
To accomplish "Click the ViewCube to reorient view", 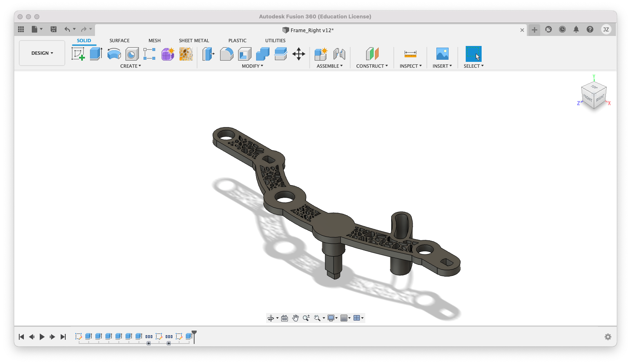I will [594, 95].
